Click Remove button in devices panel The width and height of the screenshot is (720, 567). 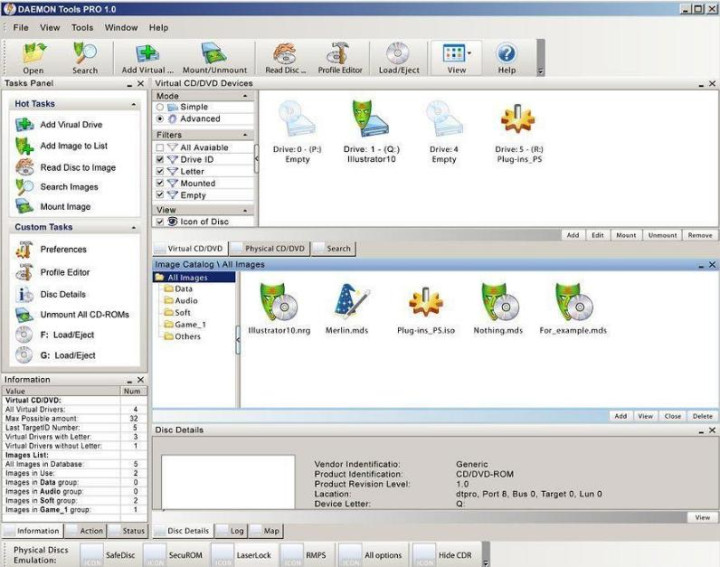pos(700,235)
